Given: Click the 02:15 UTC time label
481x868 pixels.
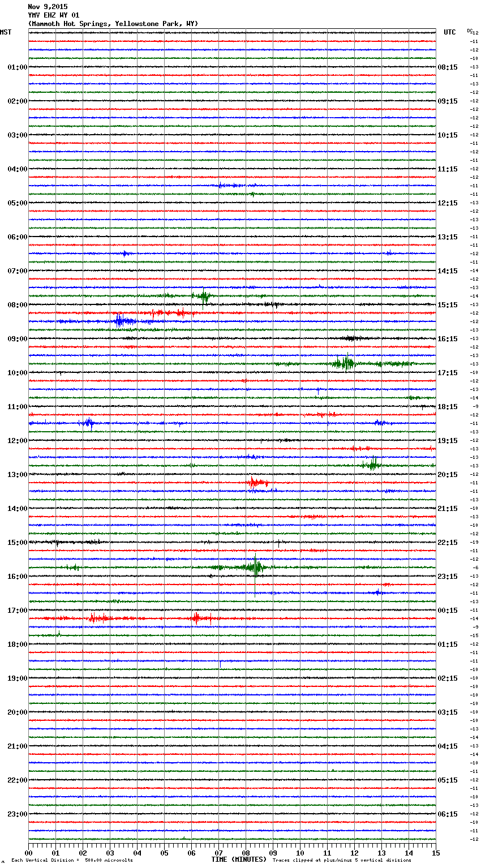Looking at the screenshot, I should [448, 678].
